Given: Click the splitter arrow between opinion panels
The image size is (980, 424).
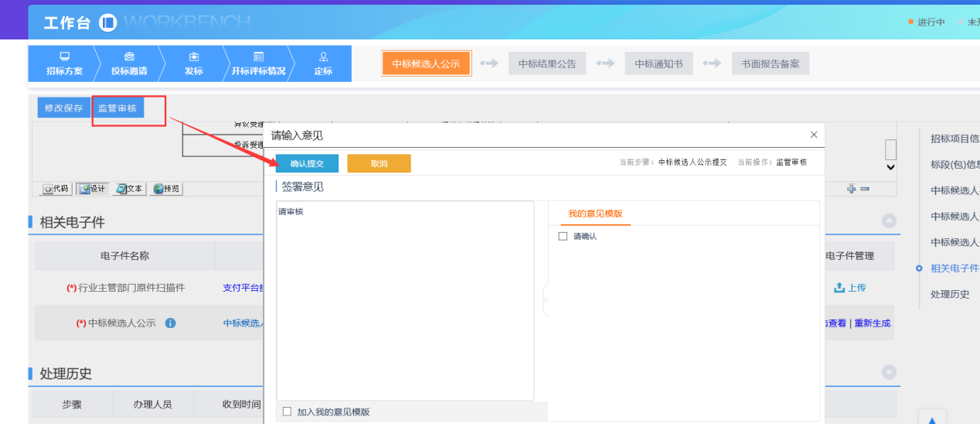Looking at the screenshot, I should tap(545, 299).
